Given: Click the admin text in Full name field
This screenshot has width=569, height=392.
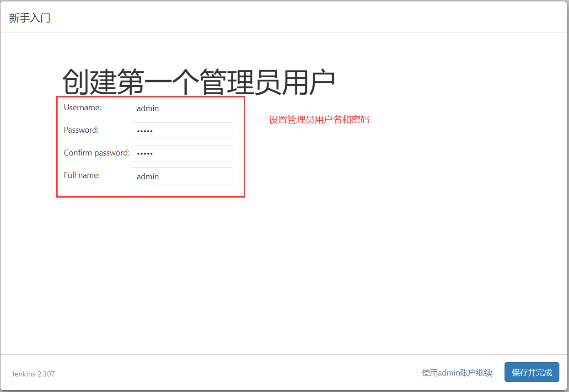Looking at the screenshot, I should point(148,177).
